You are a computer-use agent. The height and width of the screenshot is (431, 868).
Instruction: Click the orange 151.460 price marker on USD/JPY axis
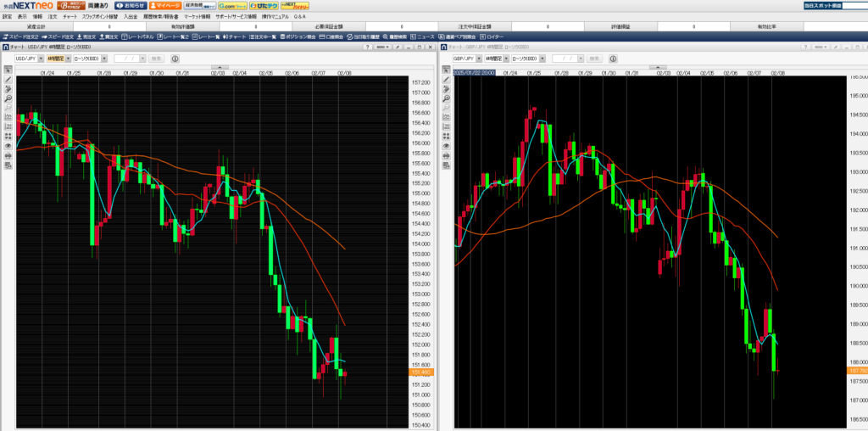[421, 372]
